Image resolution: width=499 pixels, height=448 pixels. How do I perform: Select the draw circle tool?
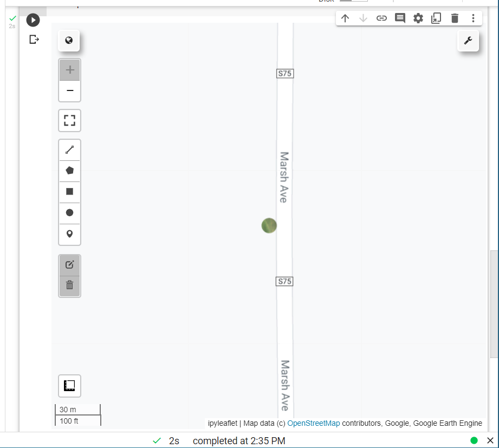[70, 212]
